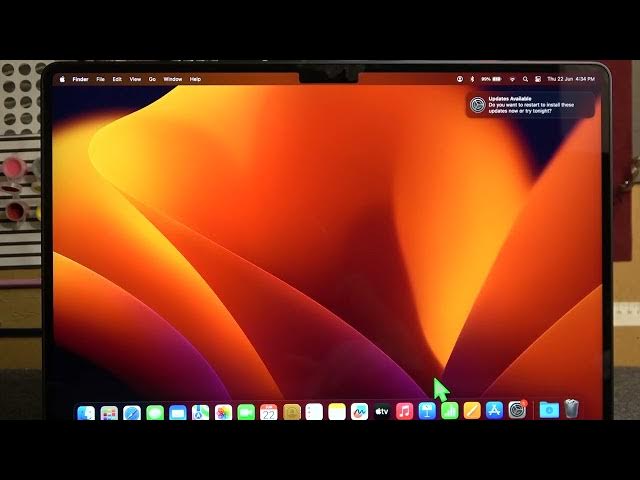Image resolution: width=640 pixels, height=480 pixels.
Task: Launch Numbers from the Dock
Action: (450, 411)
